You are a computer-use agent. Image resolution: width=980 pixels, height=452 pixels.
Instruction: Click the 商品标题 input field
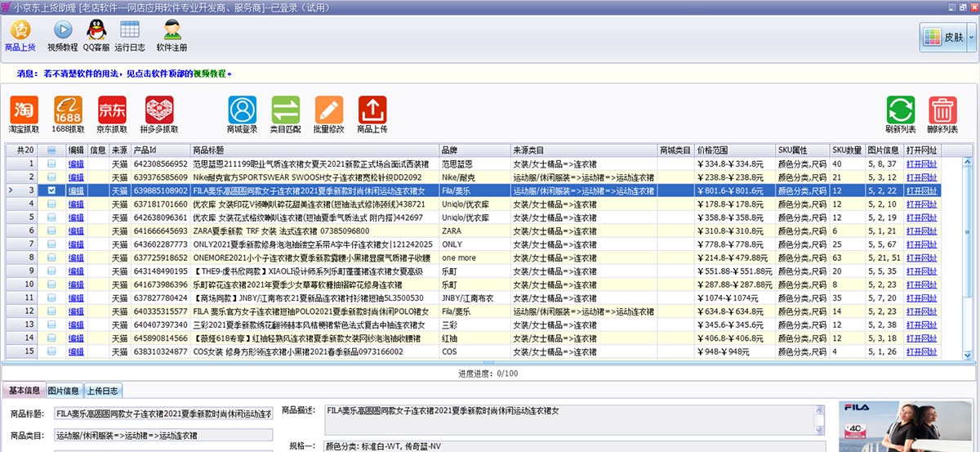coord(163,414)
